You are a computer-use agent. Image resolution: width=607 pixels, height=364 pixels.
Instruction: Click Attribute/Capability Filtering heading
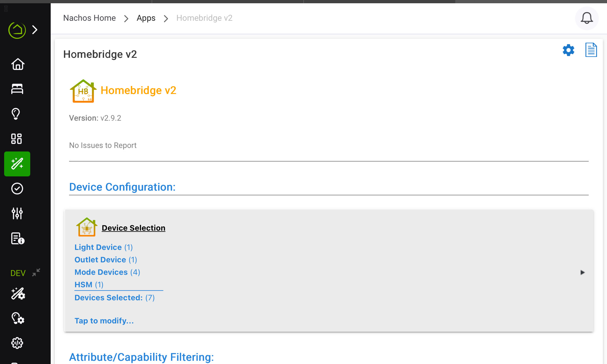pyautogui.click(x=141, y=357)
